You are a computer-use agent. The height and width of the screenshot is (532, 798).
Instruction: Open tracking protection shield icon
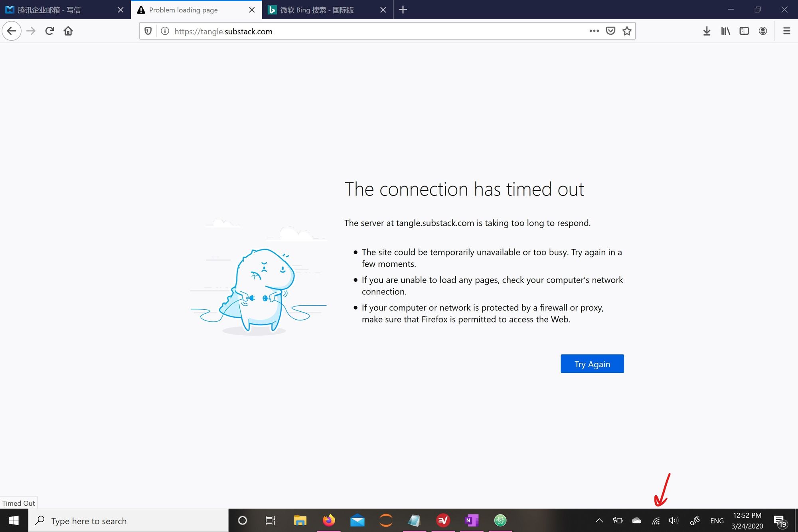[x=148, y=31]
